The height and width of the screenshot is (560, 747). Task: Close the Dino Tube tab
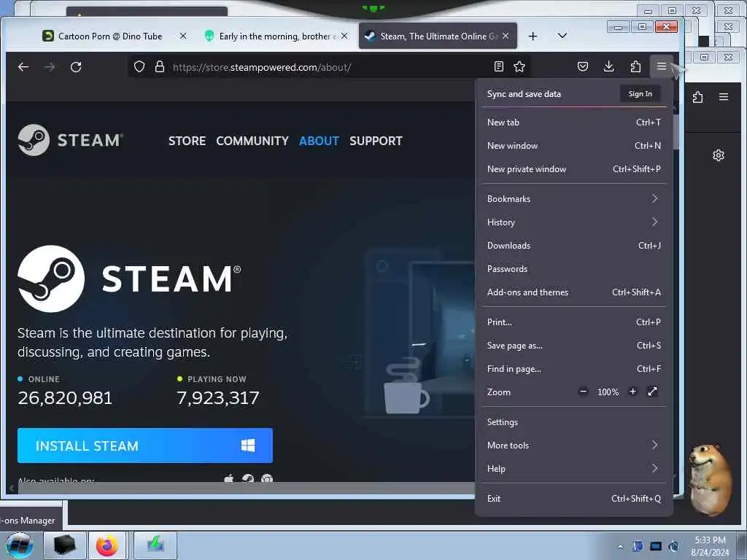pos(183,36)
